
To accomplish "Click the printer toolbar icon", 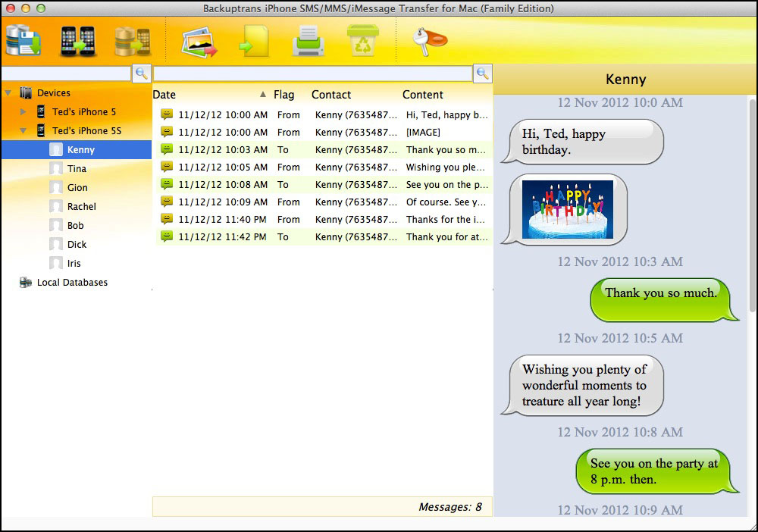I will (308, 41).
